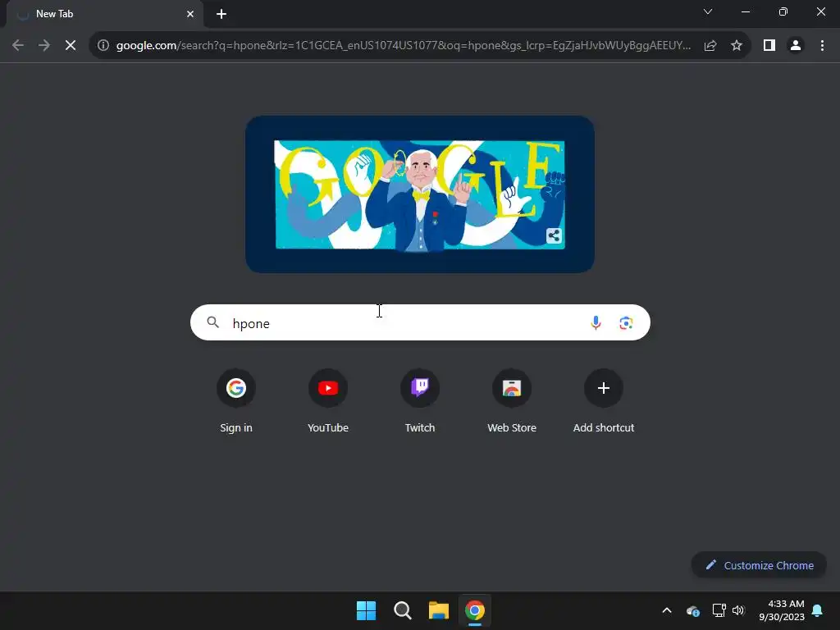
Task: Click the search box containing hpone
Action: click(x=420, y=322)
